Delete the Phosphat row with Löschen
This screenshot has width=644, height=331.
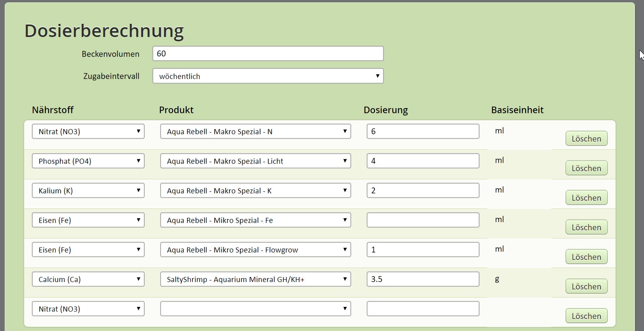click(586, 168)
